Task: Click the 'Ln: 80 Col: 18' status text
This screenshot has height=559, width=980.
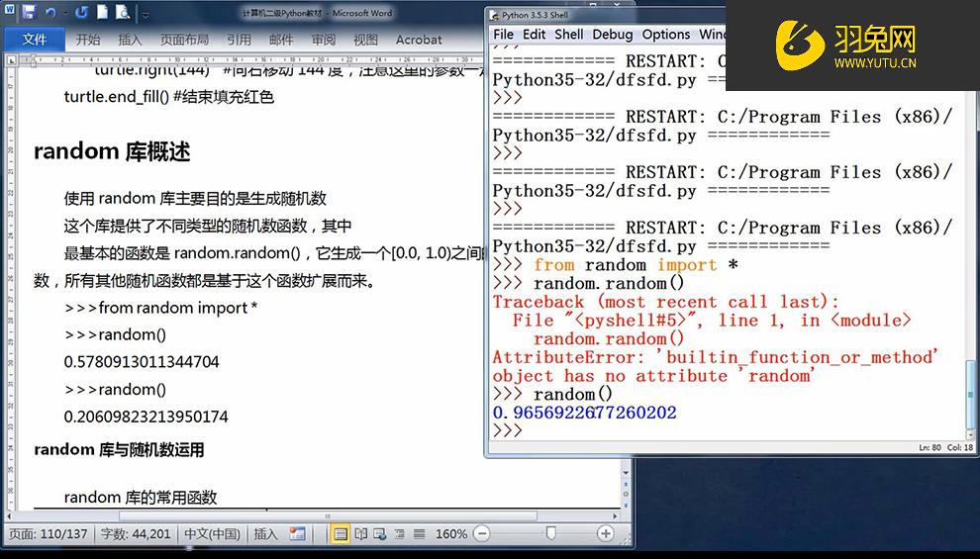Action: [x=945, y=448]
